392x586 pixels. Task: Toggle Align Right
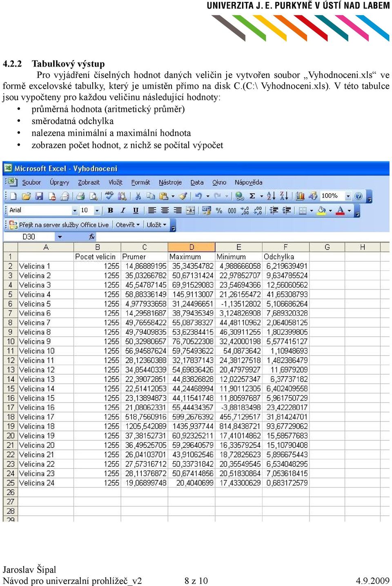[x=178, y=211]
